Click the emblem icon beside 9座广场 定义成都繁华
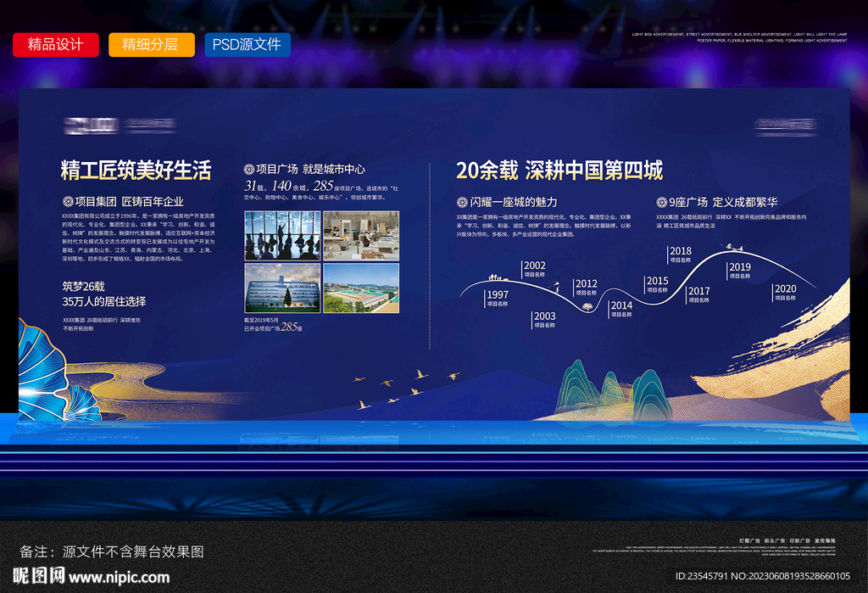Viewport: 868px width, 593px height. tap(661, 202)
